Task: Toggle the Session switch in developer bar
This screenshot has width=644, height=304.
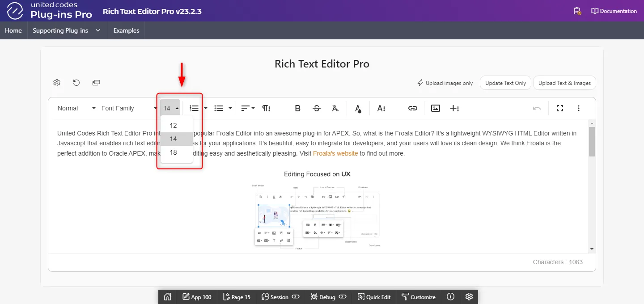Action: [x=296, y=297]
